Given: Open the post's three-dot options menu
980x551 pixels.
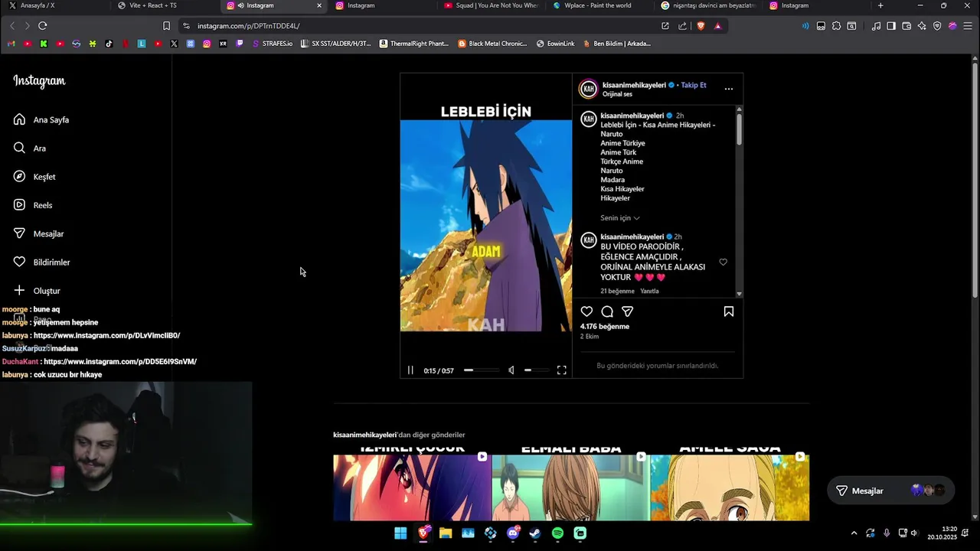Looking at the screenshot, I should [x=729, y=89].
